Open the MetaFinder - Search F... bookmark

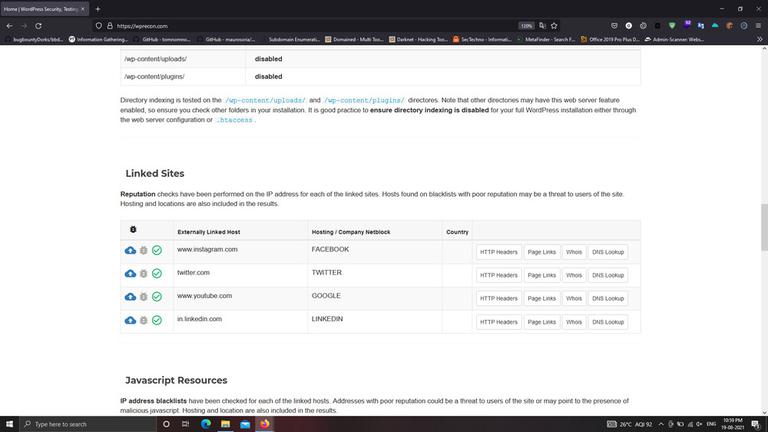pyautogui.click(x=546, y=39)
